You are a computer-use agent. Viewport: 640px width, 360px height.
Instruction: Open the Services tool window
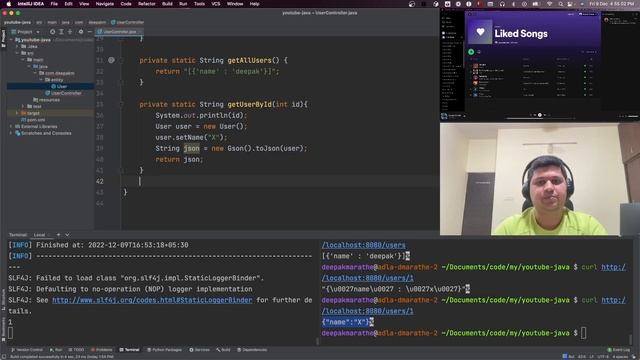point(199,350)
